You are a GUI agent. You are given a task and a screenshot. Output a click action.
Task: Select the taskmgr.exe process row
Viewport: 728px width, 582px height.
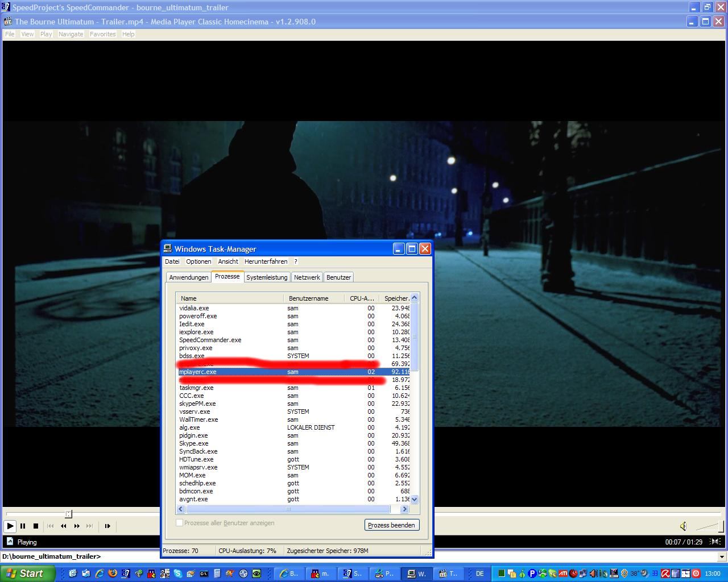tap(293, 388)
